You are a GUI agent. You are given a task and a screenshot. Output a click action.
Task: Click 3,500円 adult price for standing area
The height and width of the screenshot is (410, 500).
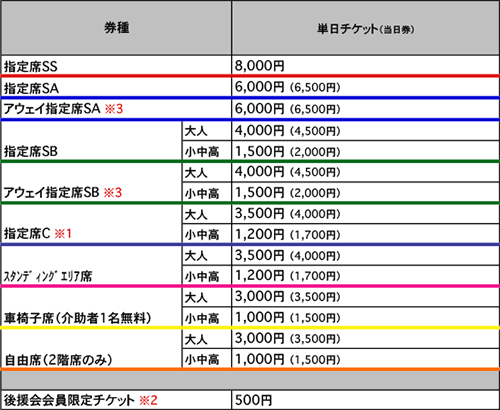tap(260, 255)
